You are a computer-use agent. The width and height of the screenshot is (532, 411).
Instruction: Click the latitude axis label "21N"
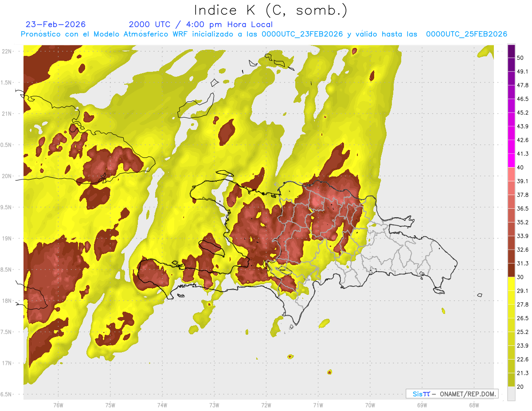click(7, 114)
